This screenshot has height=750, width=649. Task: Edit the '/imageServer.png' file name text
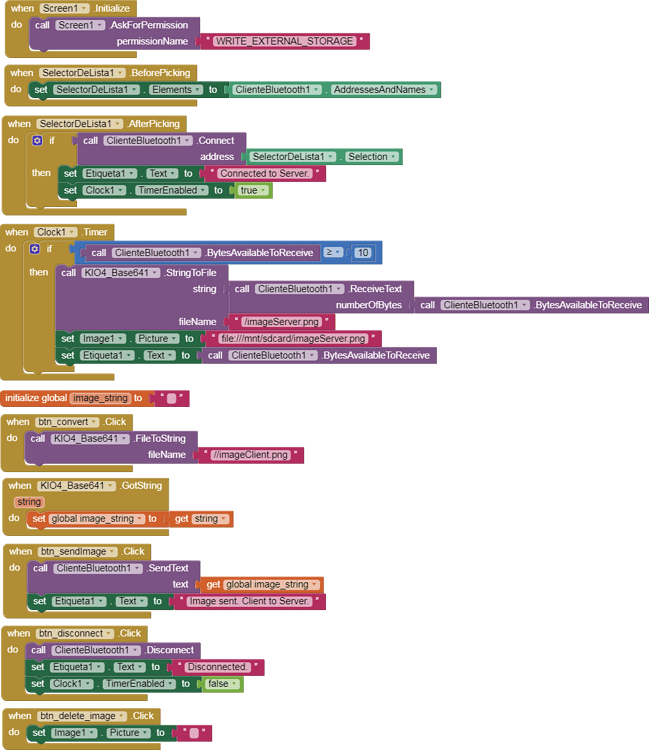[281, 322]
